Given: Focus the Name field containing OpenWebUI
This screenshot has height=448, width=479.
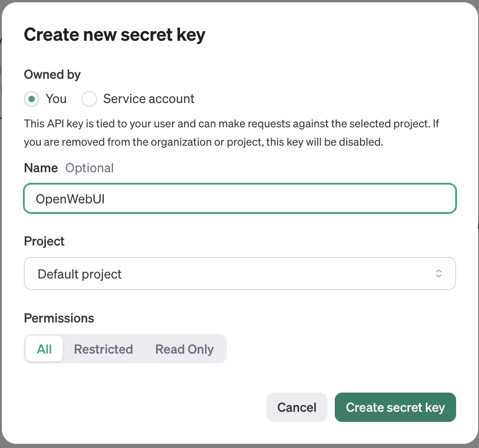Looking at the screenshot, I should pyautogui.click(x=240, y=199).
